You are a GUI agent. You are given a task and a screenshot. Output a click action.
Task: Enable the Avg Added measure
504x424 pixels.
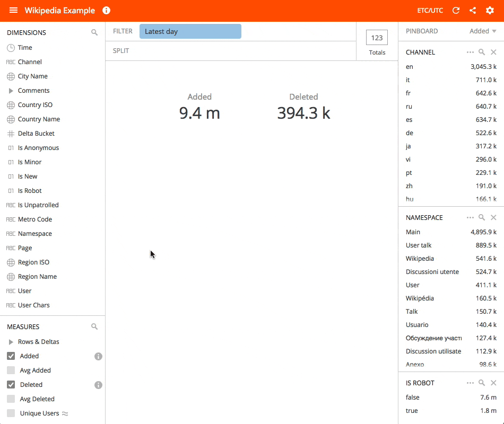(11, 370)
